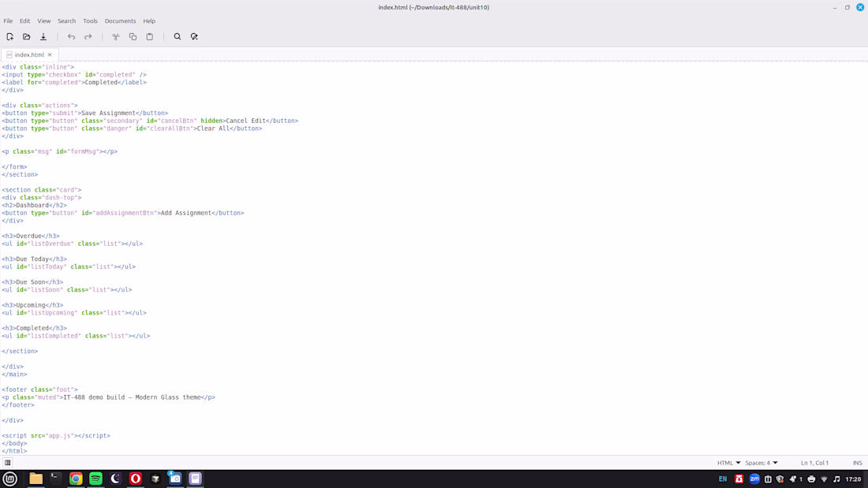The image size is (868, 488).
Task: Click the <h3>Overdue</h3> line
Action: [x=31, y=236]
